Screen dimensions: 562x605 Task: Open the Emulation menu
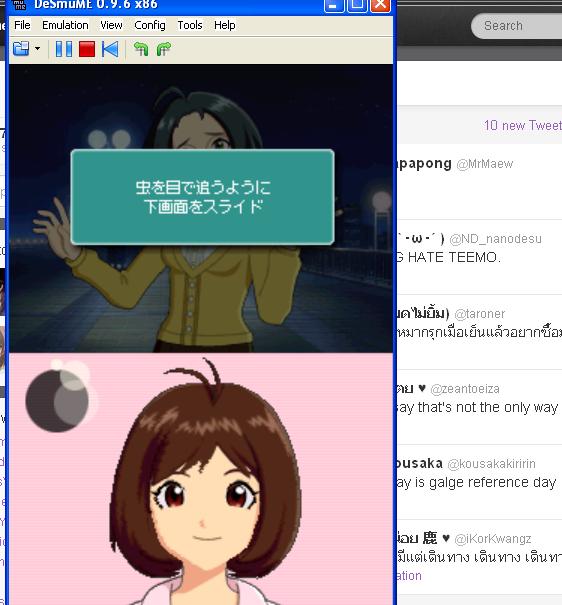click(65, 25)
